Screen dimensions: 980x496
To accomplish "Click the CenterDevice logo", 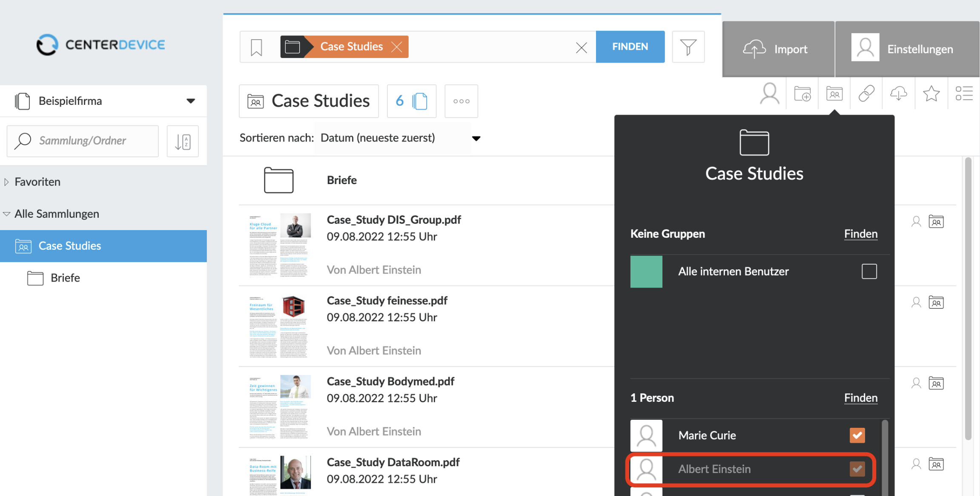I will (100, 45).
